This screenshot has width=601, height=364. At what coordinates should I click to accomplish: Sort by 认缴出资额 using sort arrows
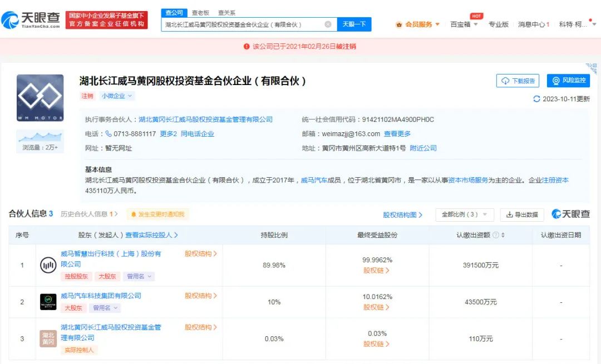click(x=503, y=235)
